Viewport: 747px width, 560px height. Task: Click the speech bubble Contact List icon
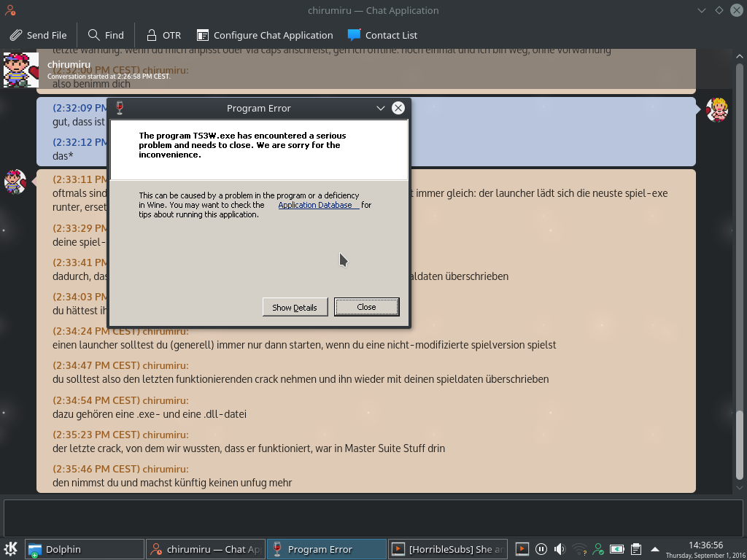pos(354,35)
